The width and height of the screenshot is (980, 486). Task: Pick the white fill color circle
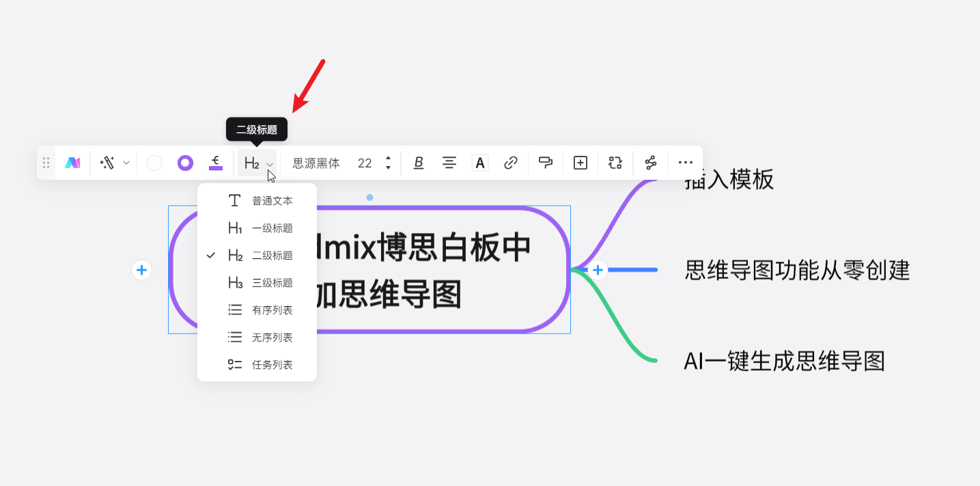pyautogui.click(x=154, y=163)
